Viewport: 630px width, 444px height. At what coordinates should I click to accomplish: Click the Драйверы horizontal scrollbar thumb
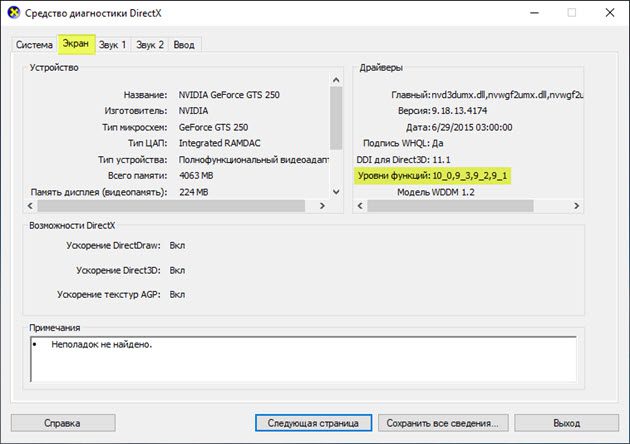click(450, 206)
